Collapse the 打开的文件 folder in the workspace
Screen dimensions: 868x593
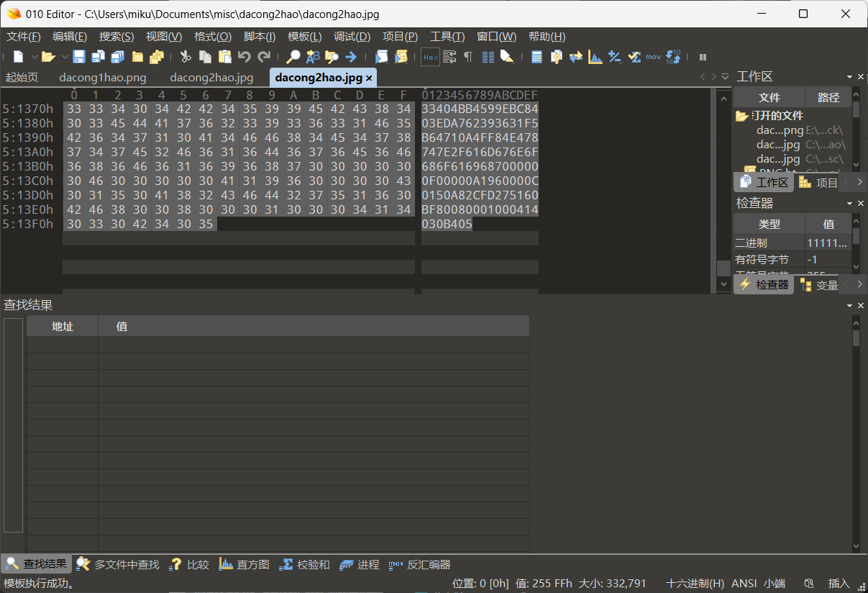click(x=741, y=116)
